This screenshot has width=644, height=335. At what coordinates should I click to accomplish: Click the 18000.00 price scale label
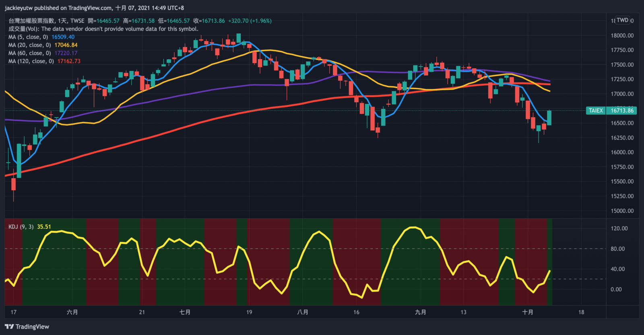click(622, 35)
